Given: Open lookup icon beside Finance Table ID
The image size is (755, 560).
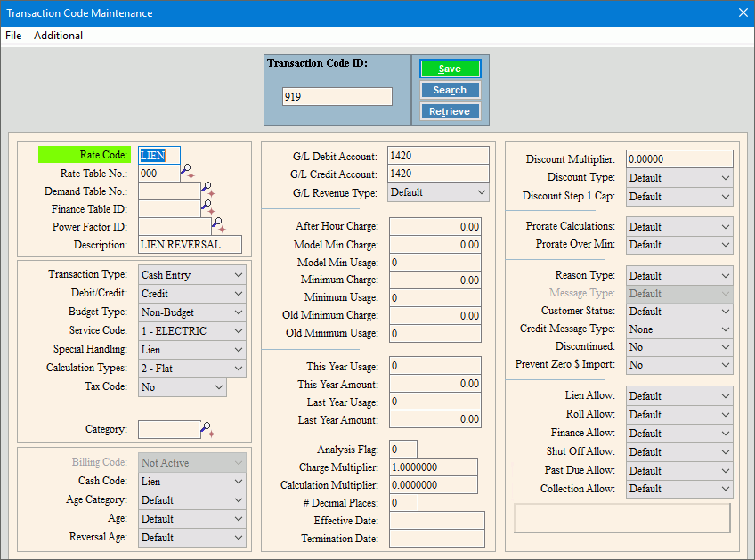Looking at the screenshot, I should (208, 207).
